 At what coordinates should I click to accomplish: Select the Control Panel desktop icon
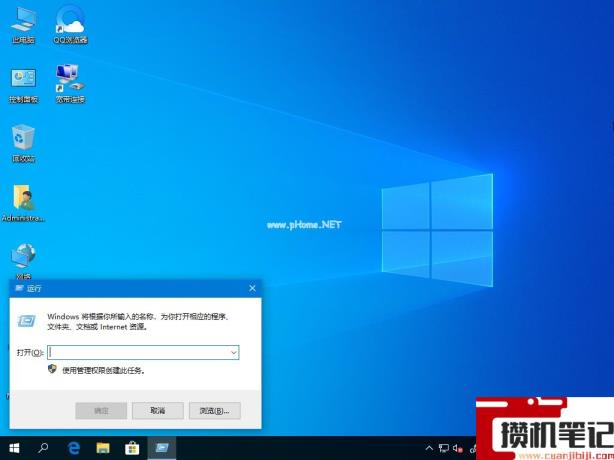(23, 85)
